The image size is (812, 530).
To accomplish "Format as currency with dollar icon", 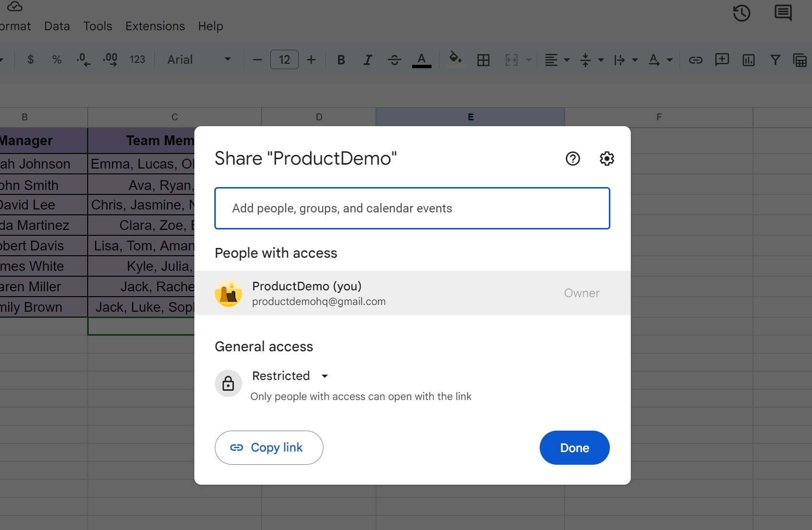I will click(31, 60).
